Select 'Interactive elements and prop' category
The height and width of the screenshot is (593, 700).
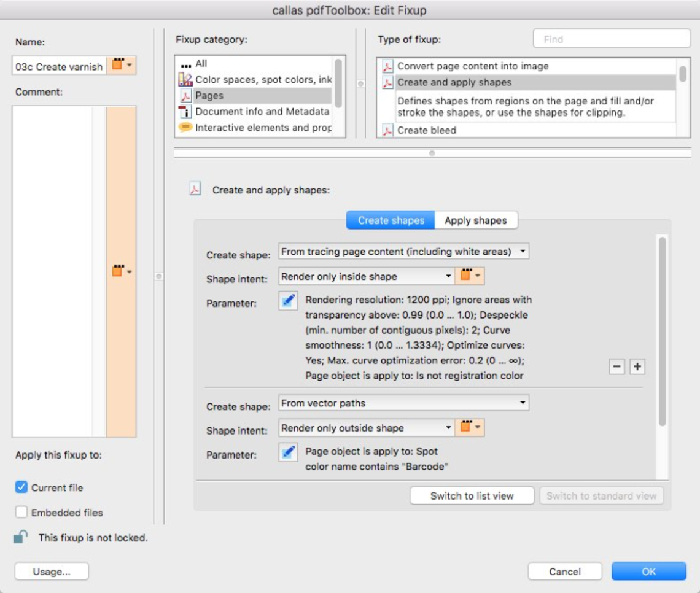(x=254, y=128)
